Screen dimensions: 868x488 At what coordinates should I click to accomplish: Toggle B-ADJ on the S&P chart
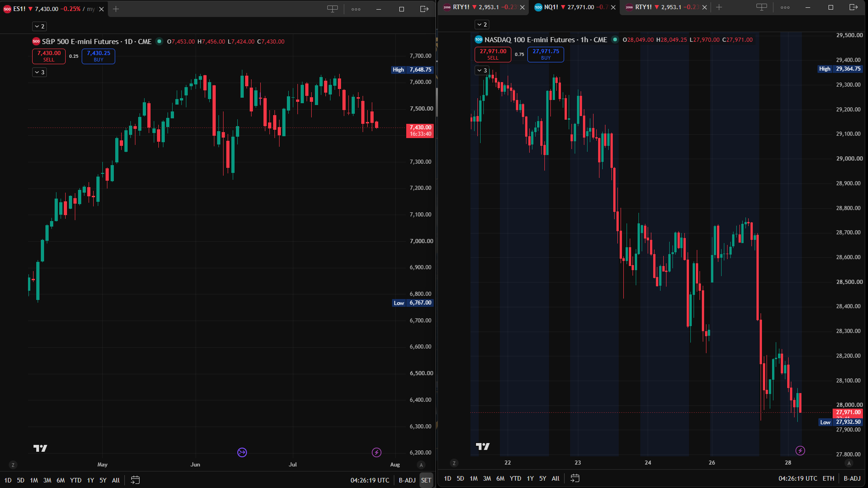pos(407,480)
